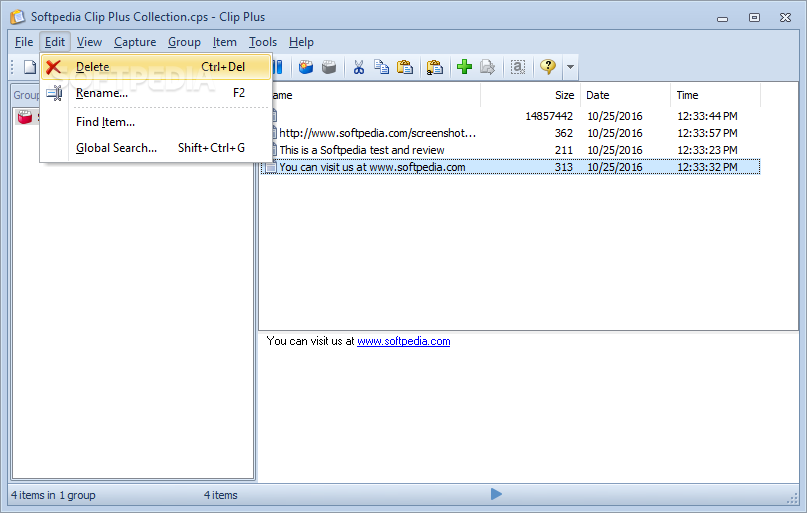Open the Item menu
The width and height of the screenshot is (807, 513).
[x=224, y=42]
